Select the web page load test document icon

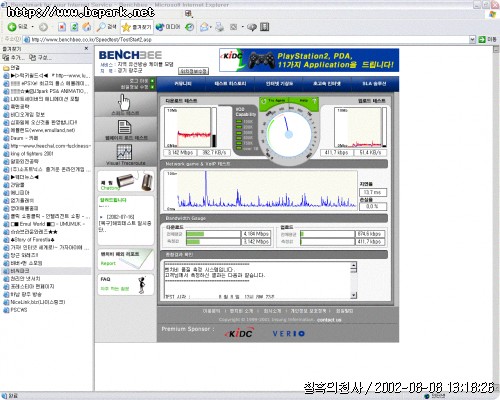125,130
